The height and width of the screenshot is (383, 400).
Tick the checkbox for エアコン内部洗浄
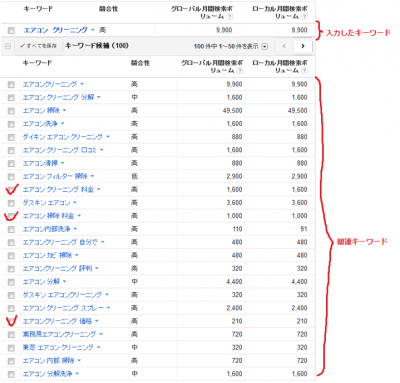[11, 229]
